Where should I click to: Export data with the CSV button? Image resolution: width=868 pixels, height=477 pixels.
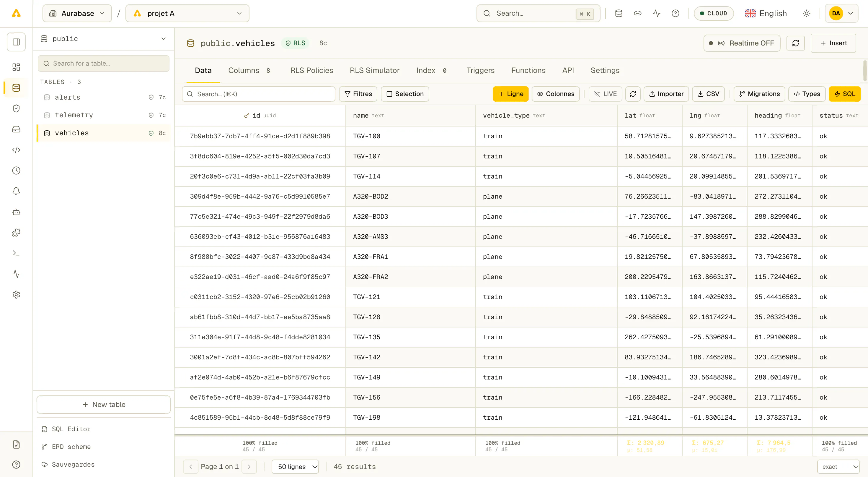point(708,94)
